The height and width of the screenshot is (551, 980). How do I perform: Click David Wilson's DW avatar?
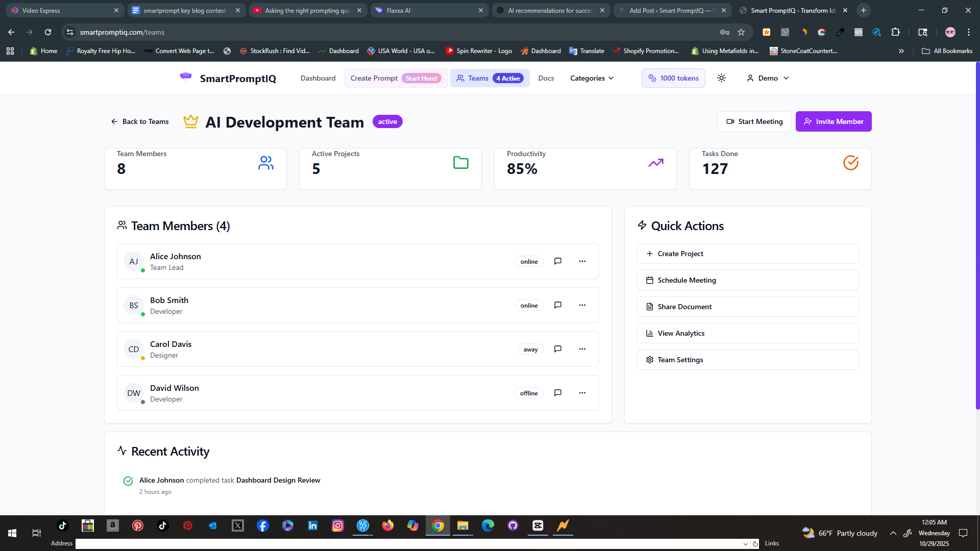(x=134, y=393)
